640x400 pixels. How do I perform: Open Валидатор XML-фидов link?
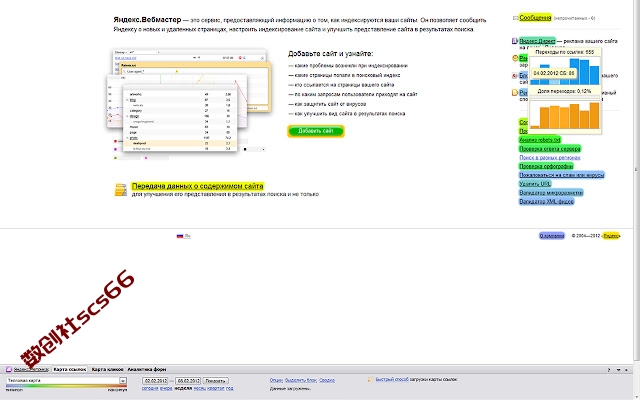tap(547, 201)
